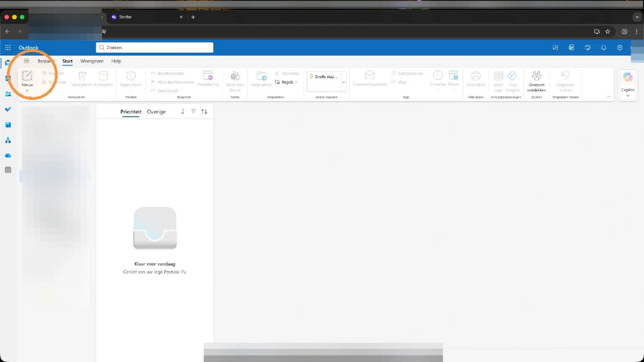Click the Zoeken search field
This screenshot has height=362, width=644.
coord(155,48)
